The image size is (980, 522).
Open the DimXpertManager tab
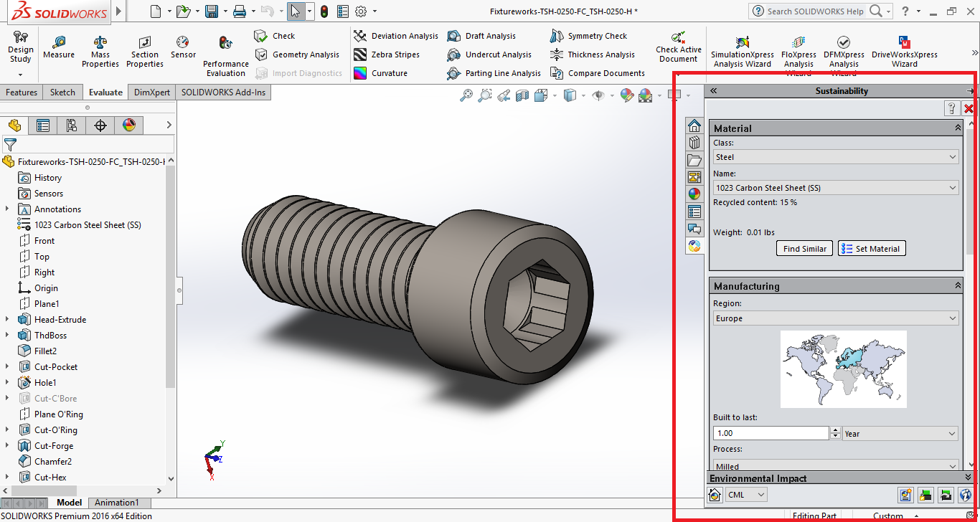pyautogui.click(x=100, y=125)
